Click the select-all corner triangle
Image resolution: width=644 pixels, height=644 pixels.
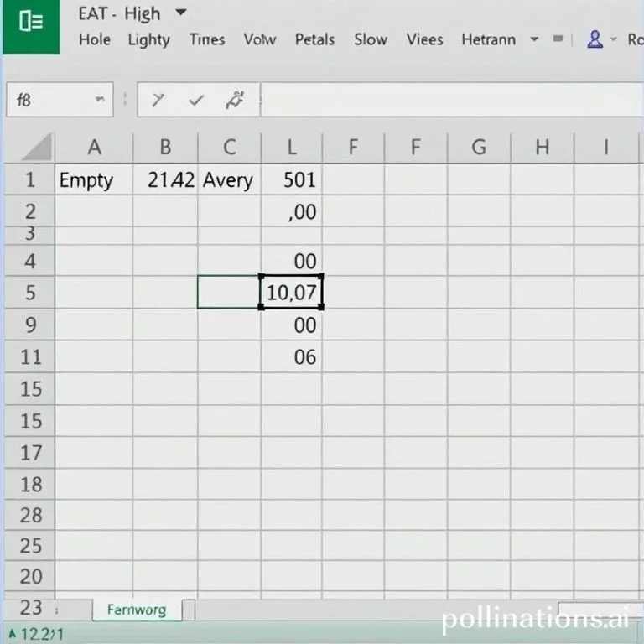click(36, 148)
